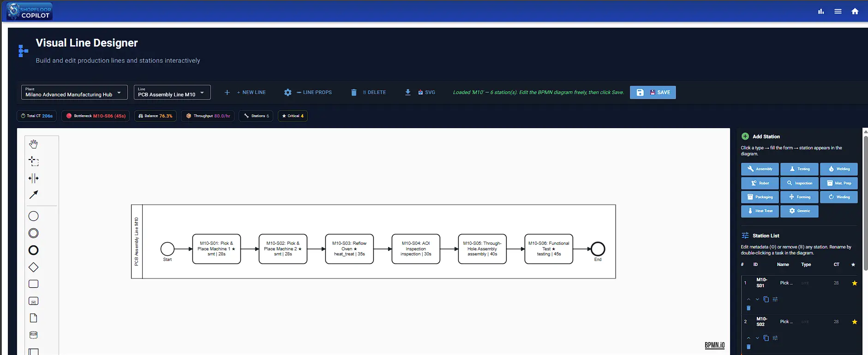
Task: Select the End event in the diagram
Action: (598, 249)
